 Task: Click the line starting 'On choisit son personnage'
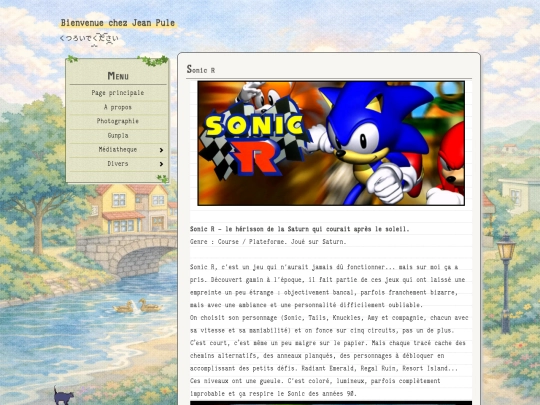point(329,318)
